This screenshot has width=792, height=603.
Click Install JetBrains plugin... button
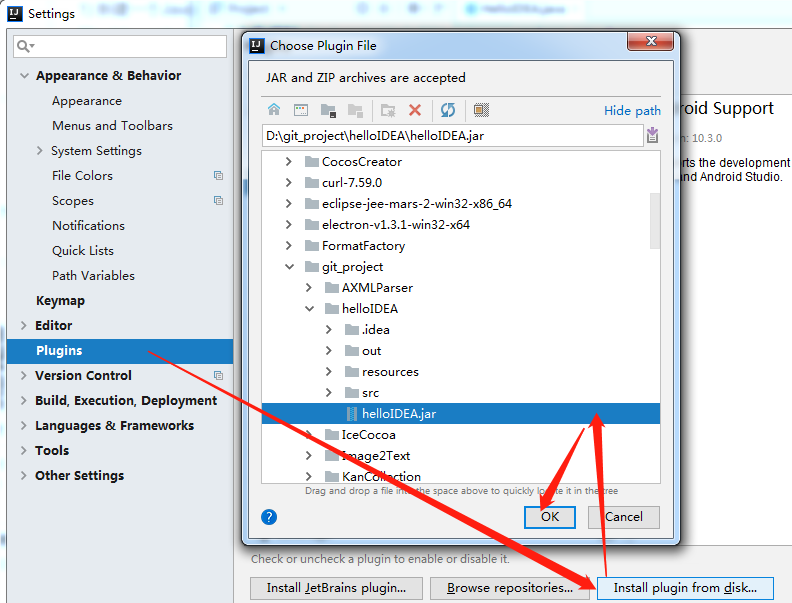336,588
